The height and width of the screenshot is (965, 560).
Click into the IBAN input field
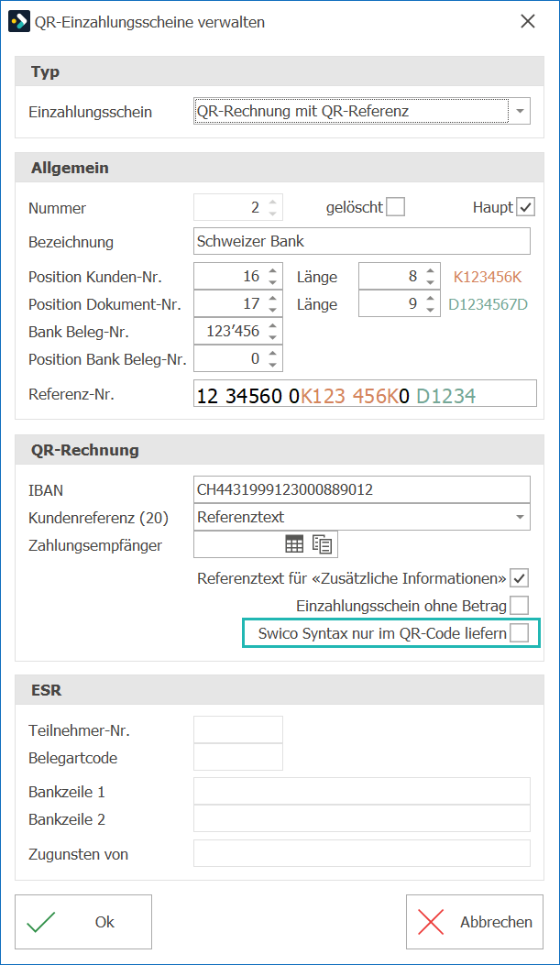click(362, 490)
